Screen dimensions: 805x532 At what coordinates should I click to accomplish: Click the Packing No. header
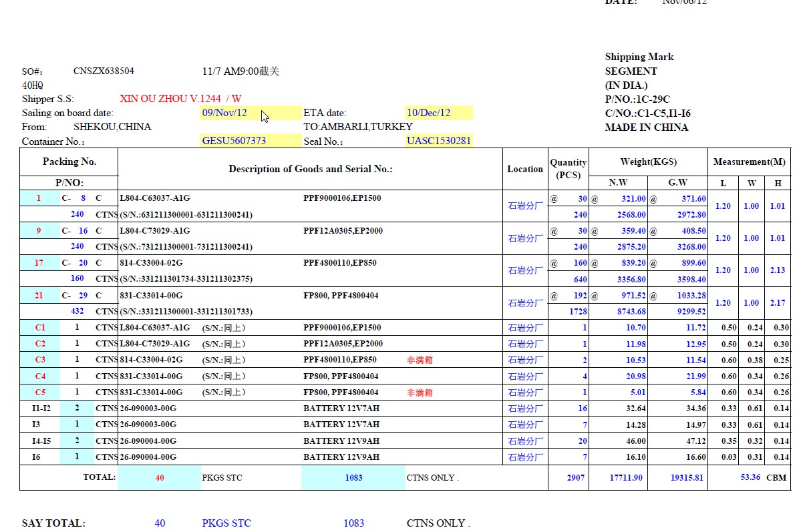(69, 162)
